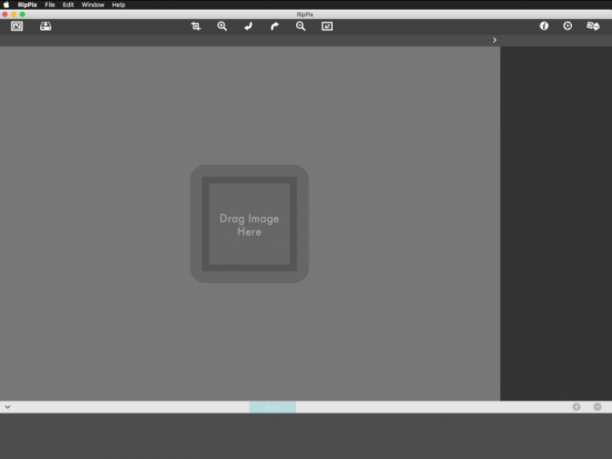This screenshot has height=459, width=612.
Task: Click the plus circle button at bottom right
Action: pyautogui.click(x=576, y=407)
